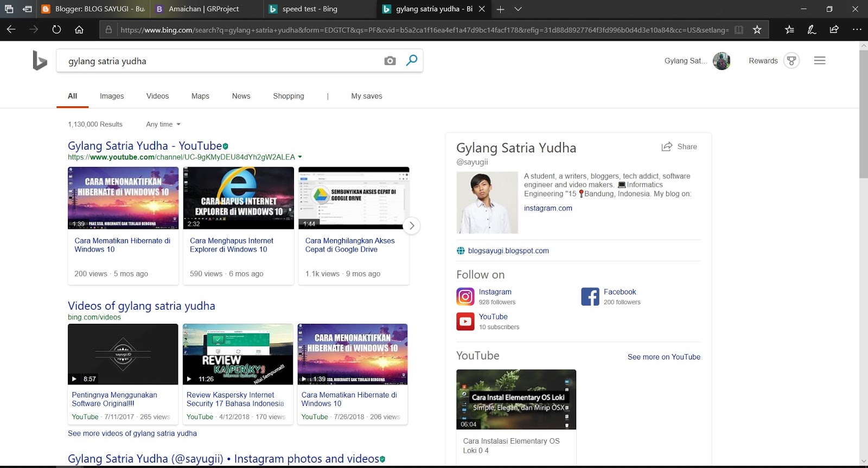
Task: Open browser settings ellipsis menu
Action: [857, 29]
